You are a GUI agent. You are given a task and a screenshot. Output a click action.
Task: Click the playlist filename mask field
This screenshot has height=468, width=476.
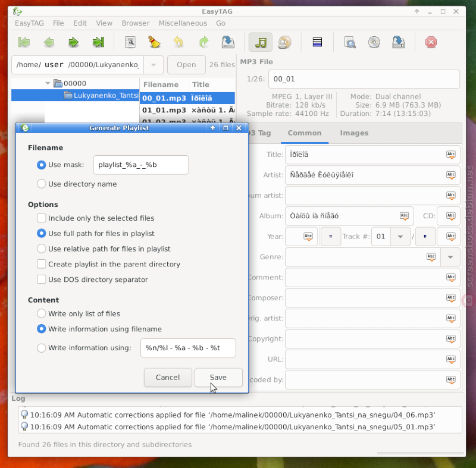[141, 165]
